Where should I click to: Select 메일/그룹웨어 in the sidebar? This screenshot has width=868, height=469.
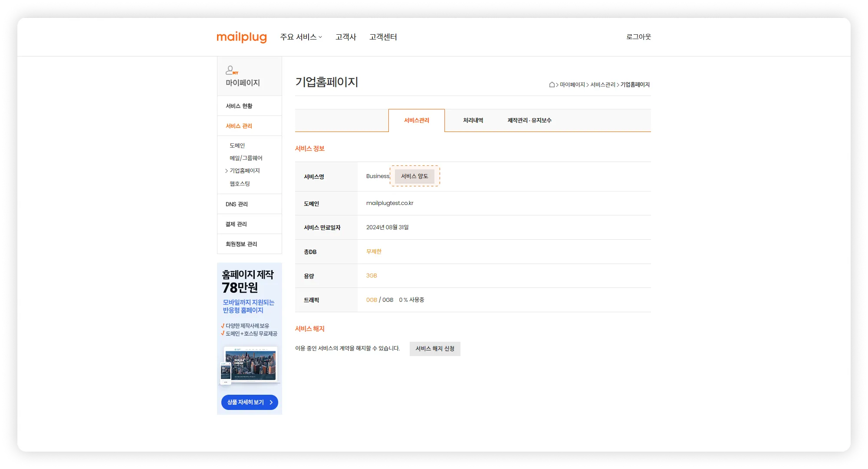(x=246, y=158)
